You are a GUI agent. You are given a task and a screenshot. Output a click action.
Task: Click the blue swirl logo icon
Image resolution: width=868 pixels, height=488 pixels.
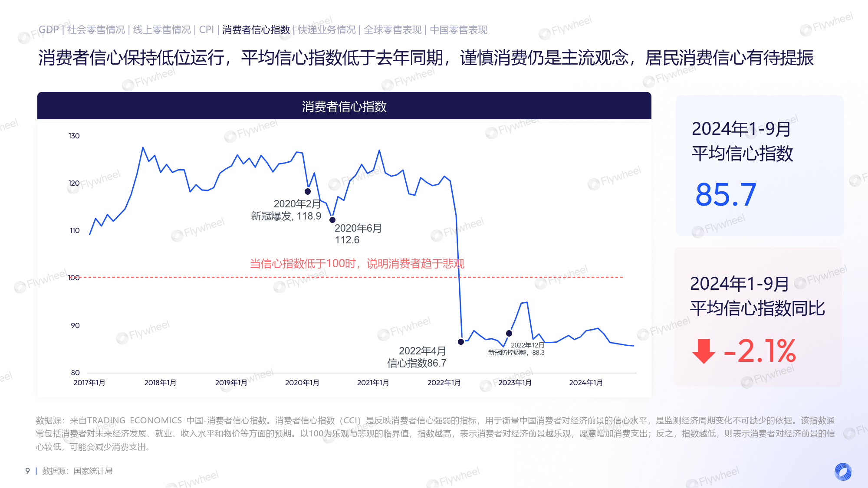pyautogui.click(x=843, y=472)
